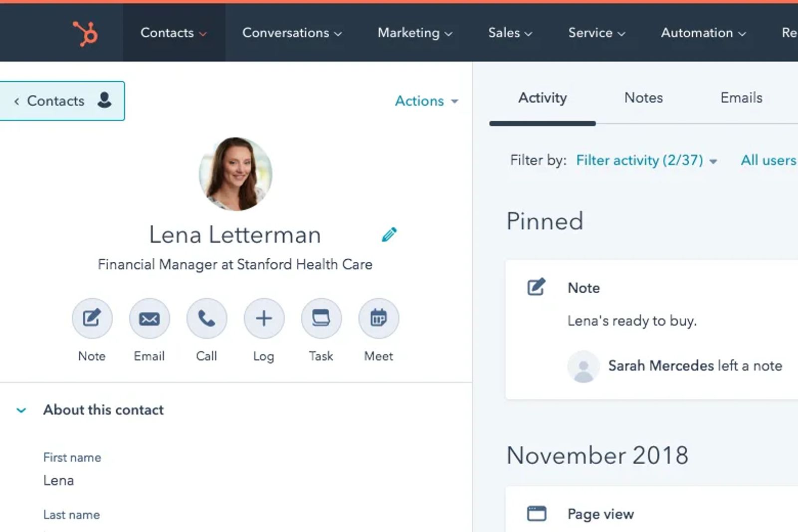The image size is (798, 532).
Task: Click the First name value Lena
Action: point(58,481)
